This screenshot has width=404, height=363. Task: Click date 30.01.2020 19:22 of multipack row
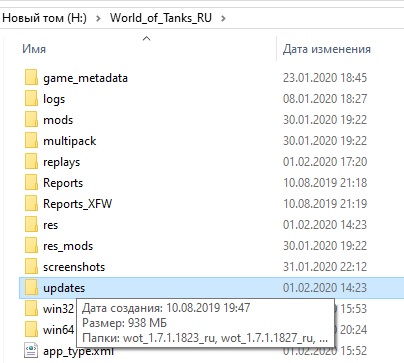tap(325, 141)
